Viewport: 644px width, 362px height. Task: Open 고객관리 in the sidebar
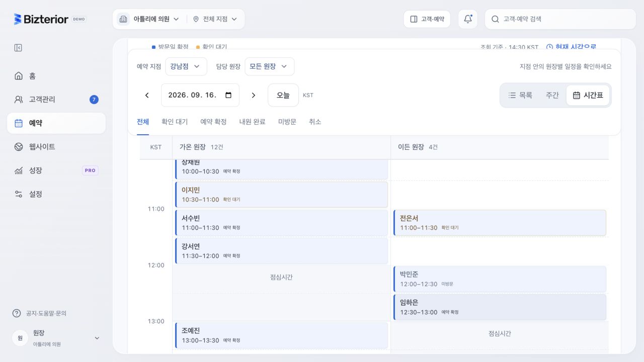(56, 100)
